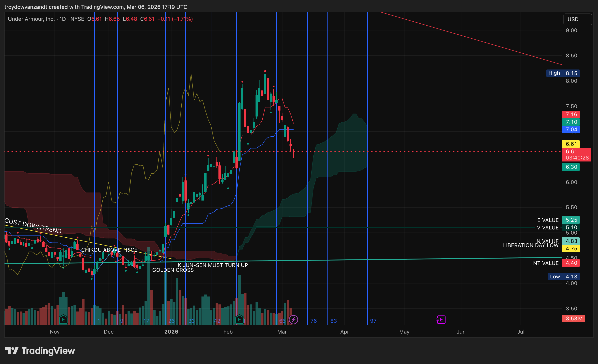
Task: Click the time-zone number 17
Action: [x=146, y=321]
